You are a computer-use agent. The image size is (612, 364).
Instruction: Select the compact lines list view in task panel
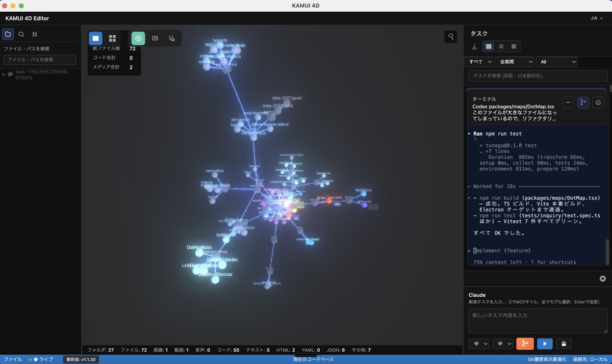501,46
